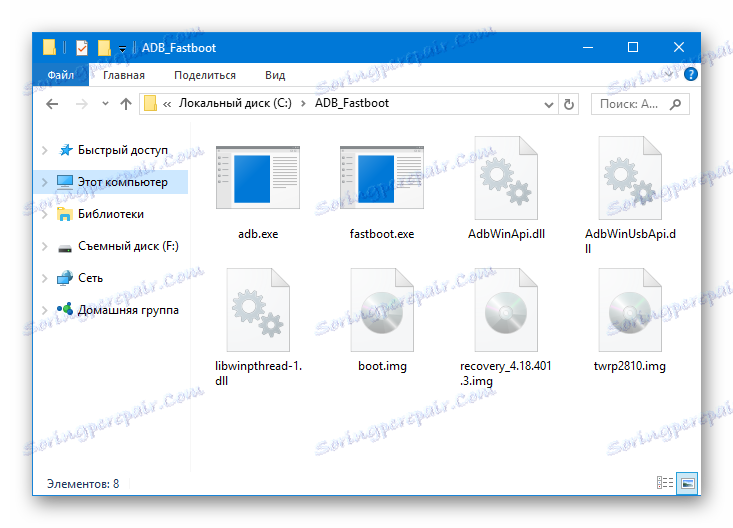Click the breadcrumb arrow after Локальный диск
Screen dimensions: 733x528
click(303, 104)
